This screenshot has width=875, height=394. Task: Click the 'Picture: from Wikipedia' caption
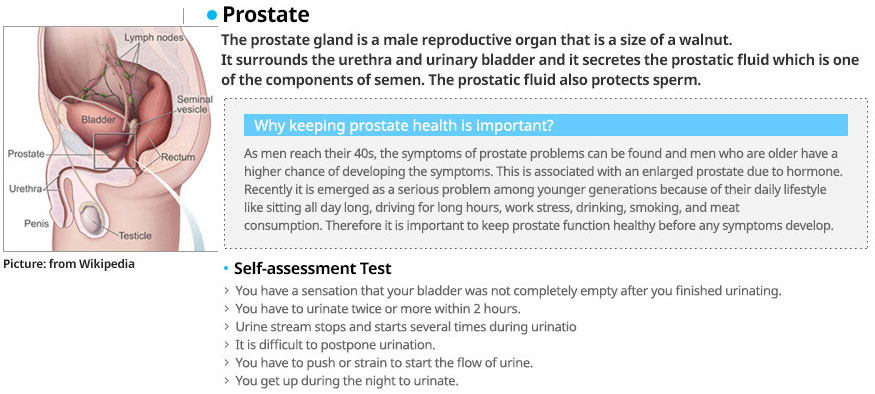[x=69, y=264]
